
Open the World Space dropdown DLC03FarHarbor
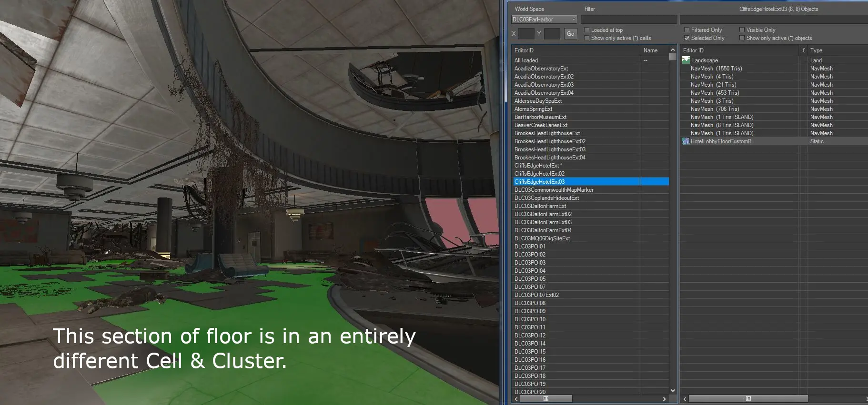544,20
